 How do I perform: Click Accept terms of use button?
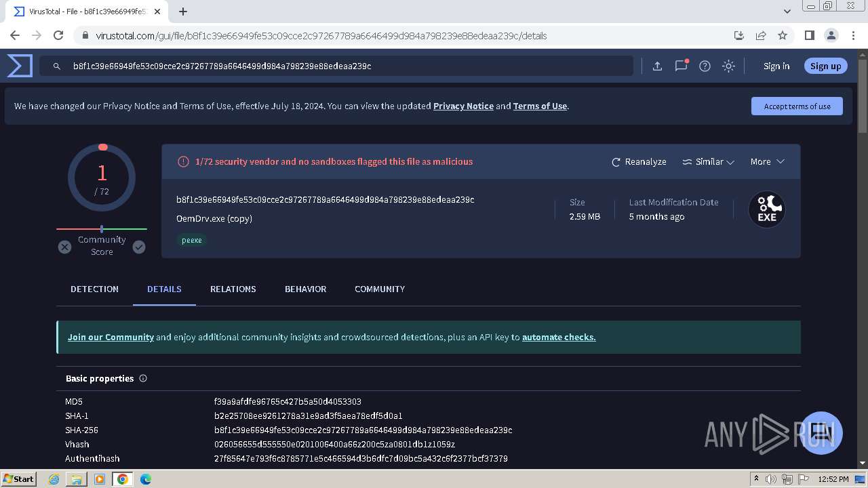(x=797, y=106)
